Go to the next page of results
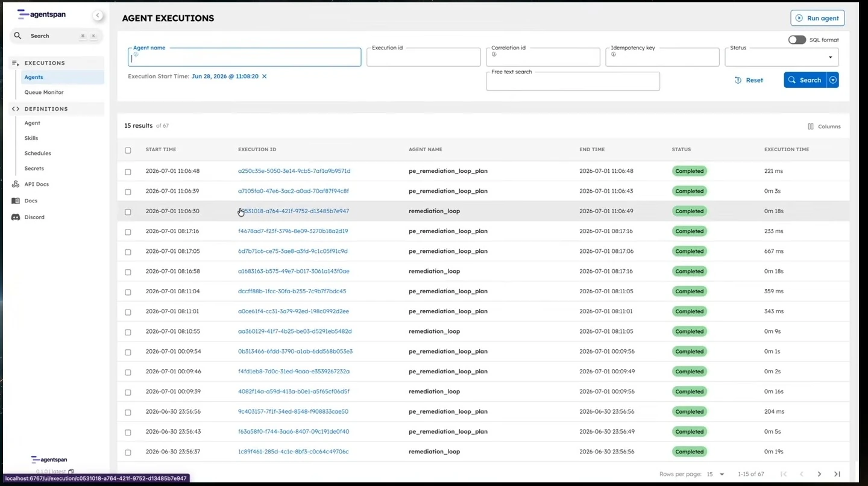This screenshot has height=486, width=868. (x=819, y=474)
